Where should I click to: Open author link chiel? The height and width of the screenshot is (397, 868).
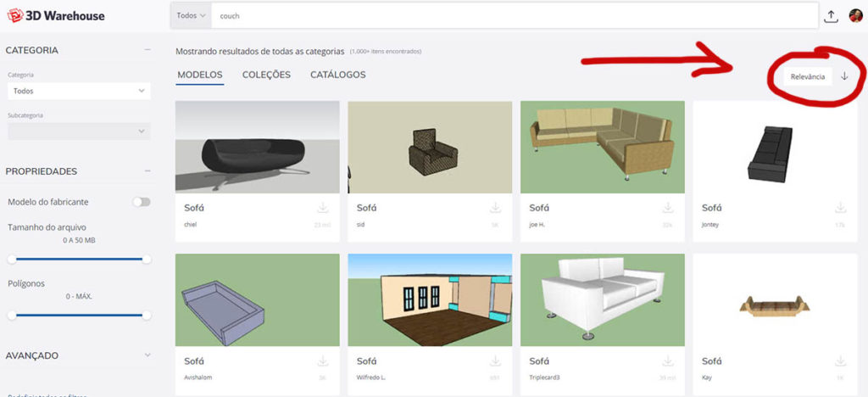(191, 225)
